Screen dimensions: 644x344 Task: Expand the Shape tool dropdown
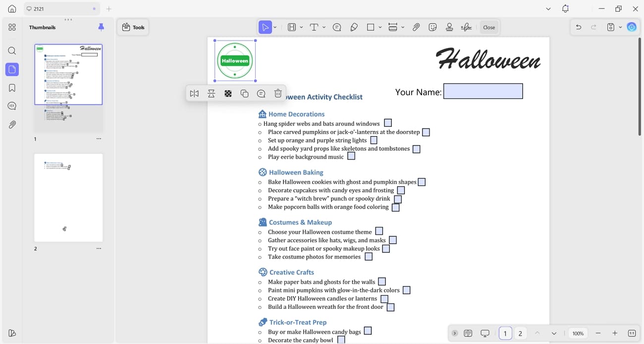(379, 27)
